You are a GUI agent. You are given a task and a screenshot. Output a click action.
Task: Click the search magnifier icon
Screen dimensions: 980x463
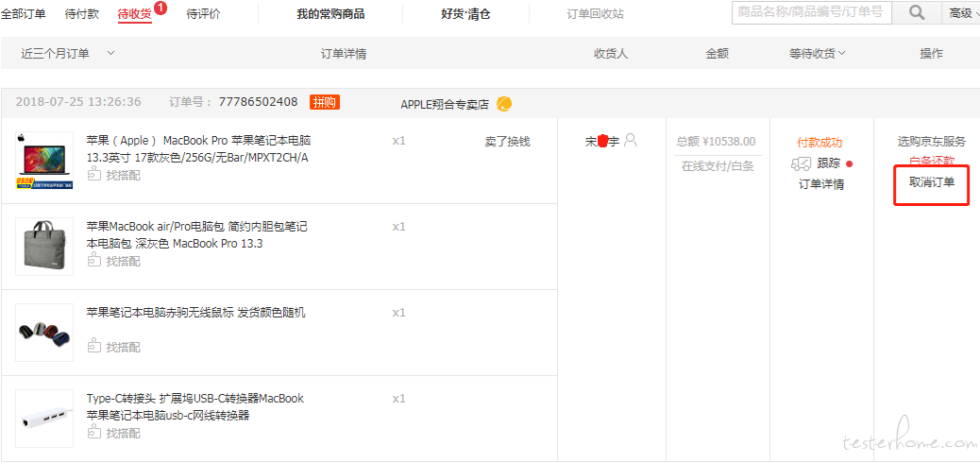coord(916,12)
